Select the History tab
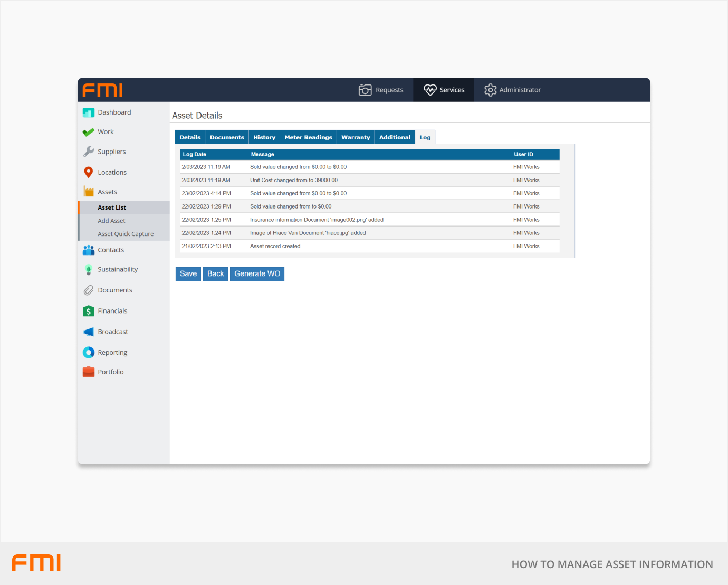 (264, 137)
